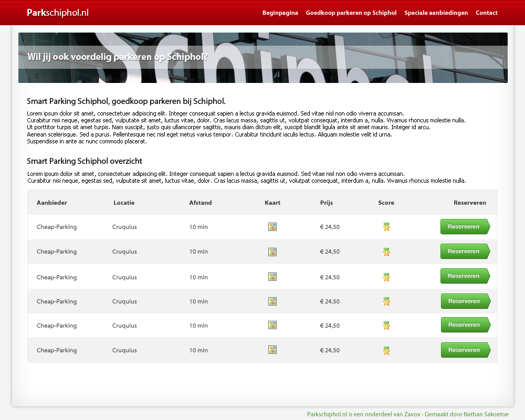Click the score star in the third table row
Viewport: 525px width, 420px height.
386,277
